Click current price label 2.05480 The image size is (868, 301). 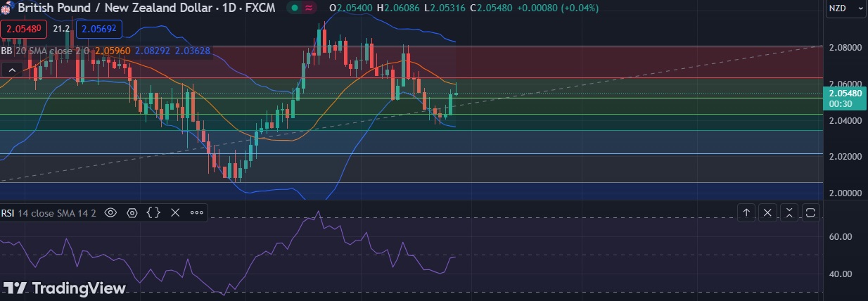tap(845, 94)
